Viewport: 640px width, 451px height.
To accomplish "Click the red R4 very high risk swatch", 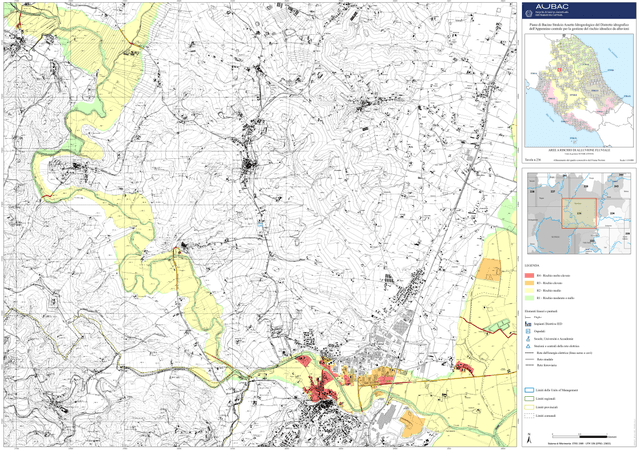I will (x=529, y=275).
